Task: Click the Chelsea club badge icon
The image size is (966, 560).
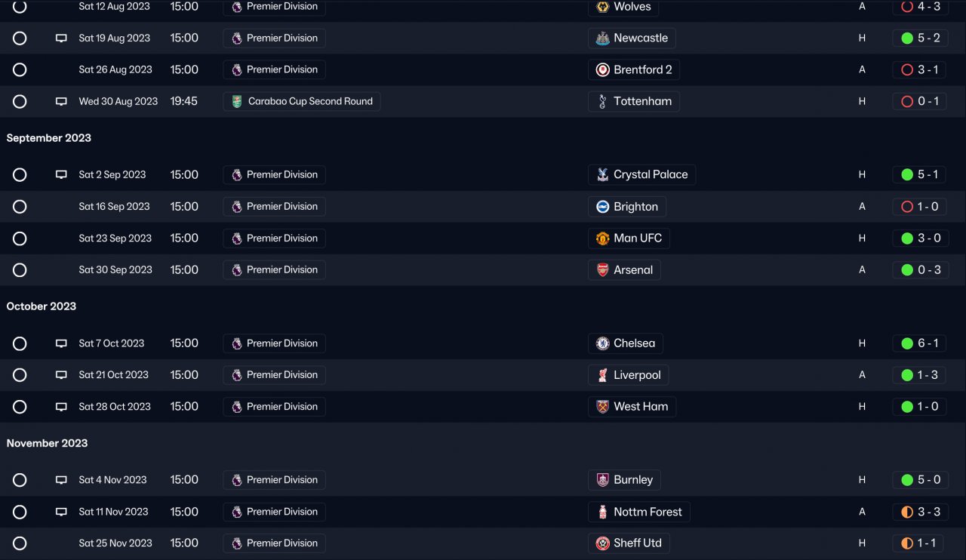Action: pos(602,343)
